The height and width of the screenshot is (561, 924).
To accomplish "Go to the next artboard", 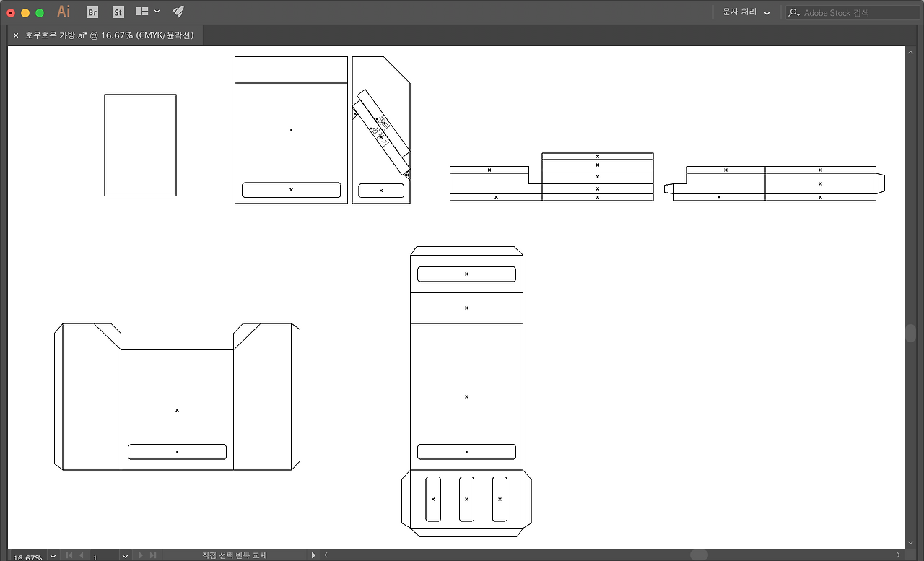I will click(x=141, y=555).
